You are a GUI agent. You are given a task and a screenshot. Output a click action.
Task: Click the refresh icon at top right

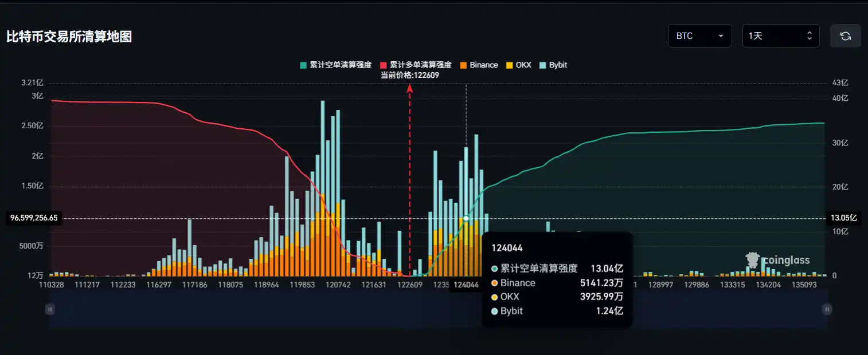click(x=845, y=35)
